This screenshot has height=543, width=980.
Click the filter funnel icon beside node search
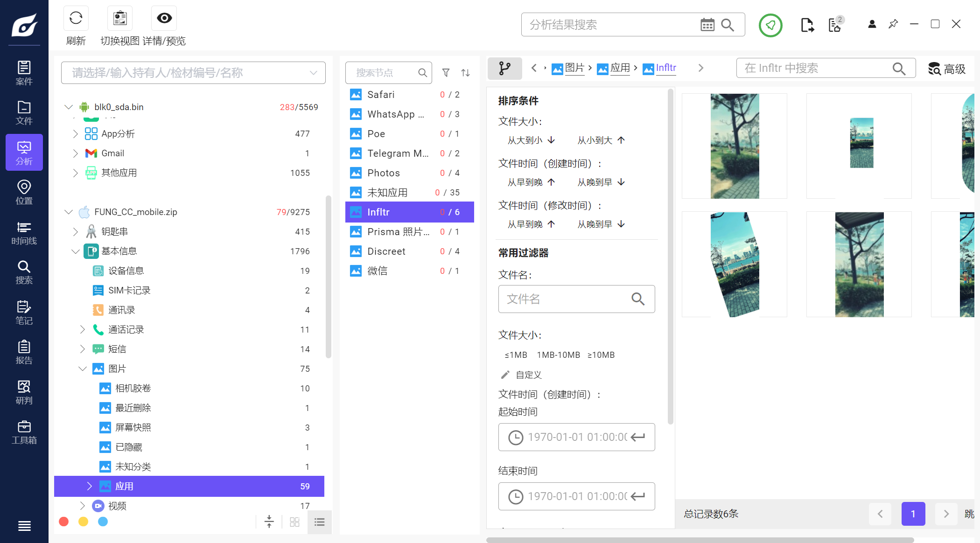446,73
